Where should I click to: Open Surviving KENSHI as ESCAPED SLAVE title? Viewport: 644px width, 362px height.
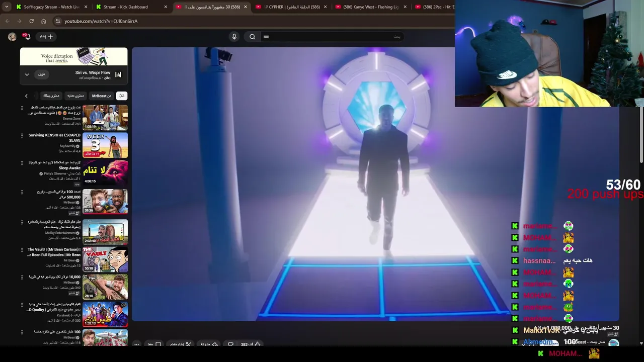click(x=54, y=138)
